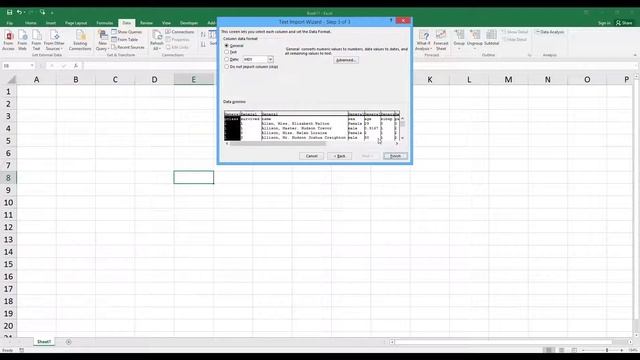Switch to the View tab
Screen dimensions: 640x360
166,23
